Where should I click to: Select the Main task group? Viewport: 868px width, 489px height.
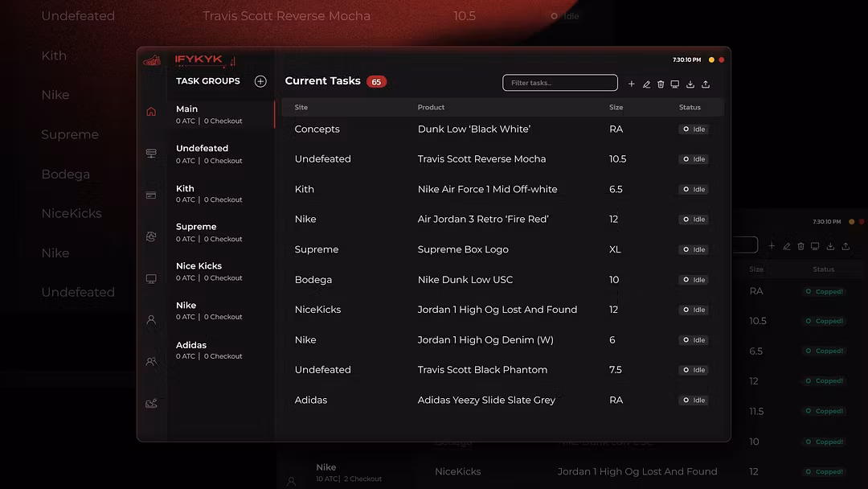point(209,114)
